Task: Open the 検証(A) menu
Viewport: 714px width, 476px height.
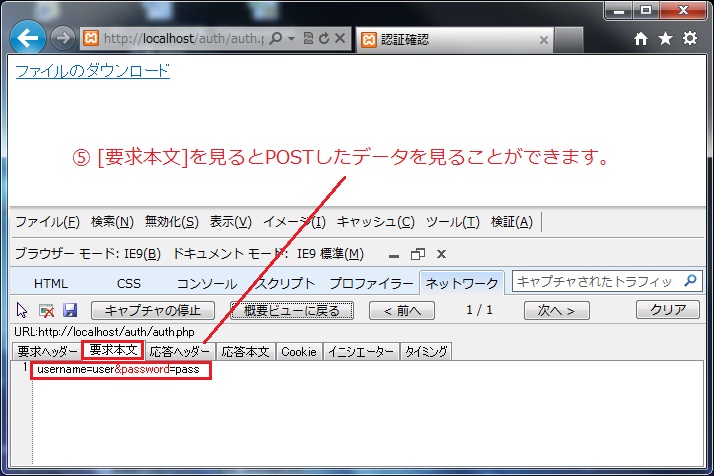Action: pyautogui.click(x=511, y=222)
